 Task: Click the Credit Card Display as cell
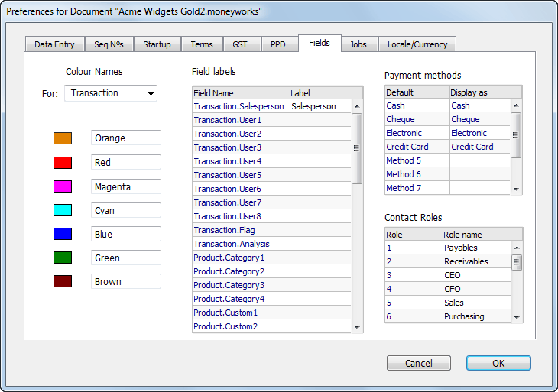(x=480, y=147)
